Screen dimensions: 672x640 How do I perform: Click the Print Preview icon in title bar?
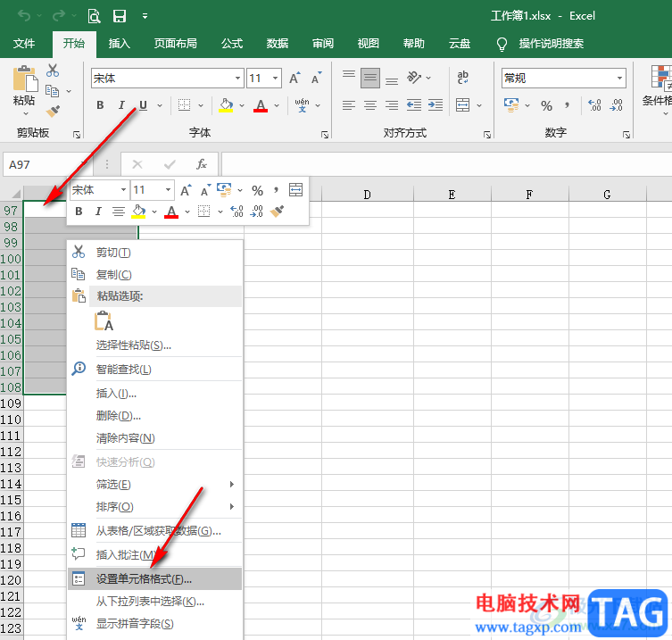coord(94,16)
